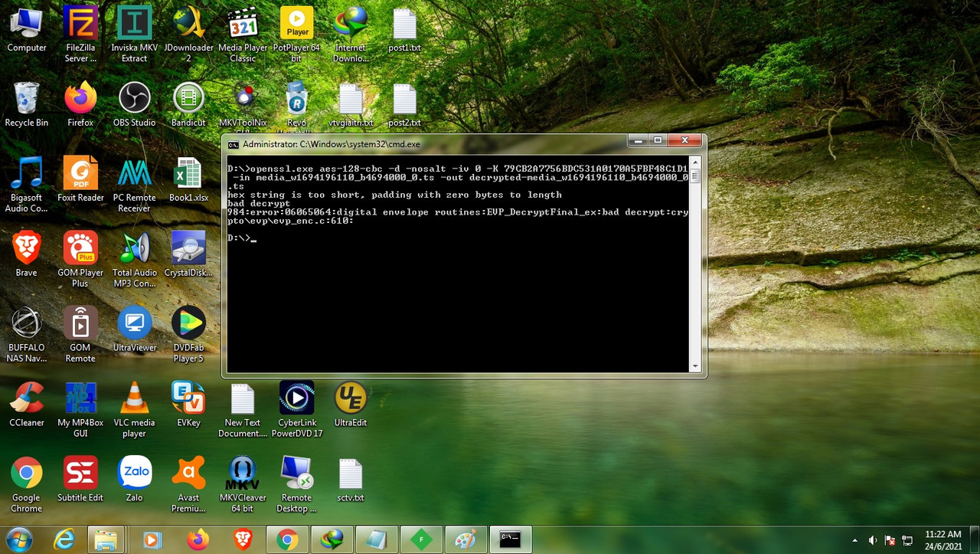Show hidden system tray icons
This screenshot has height=554, width=980.
pos(855,540)
